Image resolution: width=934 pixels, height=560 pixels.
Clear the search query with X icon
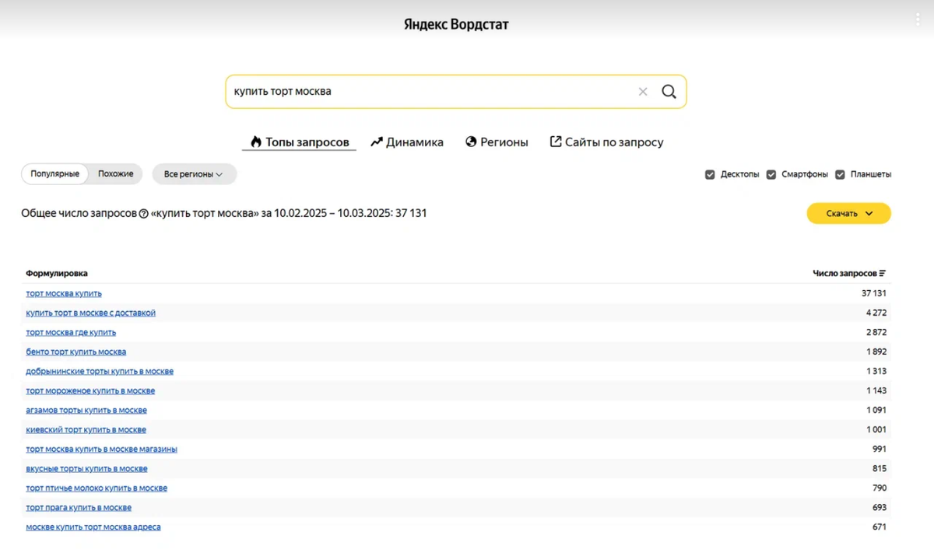click(x=643, y=92)
